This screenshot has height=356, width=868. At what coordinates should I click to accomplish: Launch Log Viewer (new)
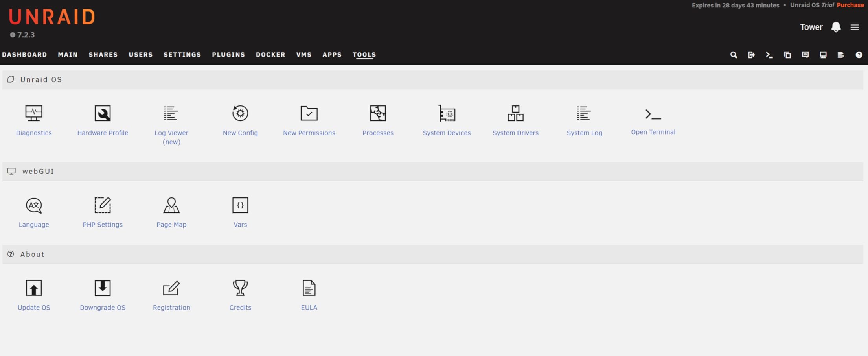[171, 125]
